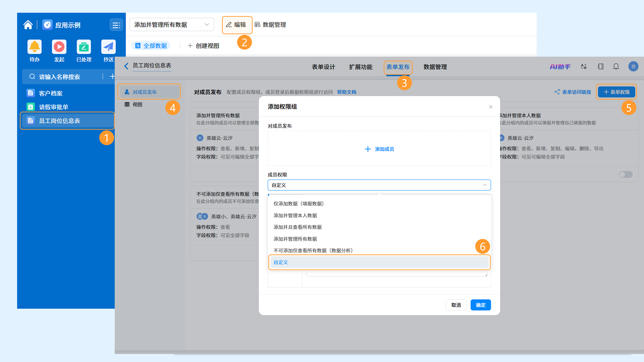The width and height of the screenshot is (644, 362).
Task: Click the 请输入名称搜索 search field
Action: coord(62,76)
